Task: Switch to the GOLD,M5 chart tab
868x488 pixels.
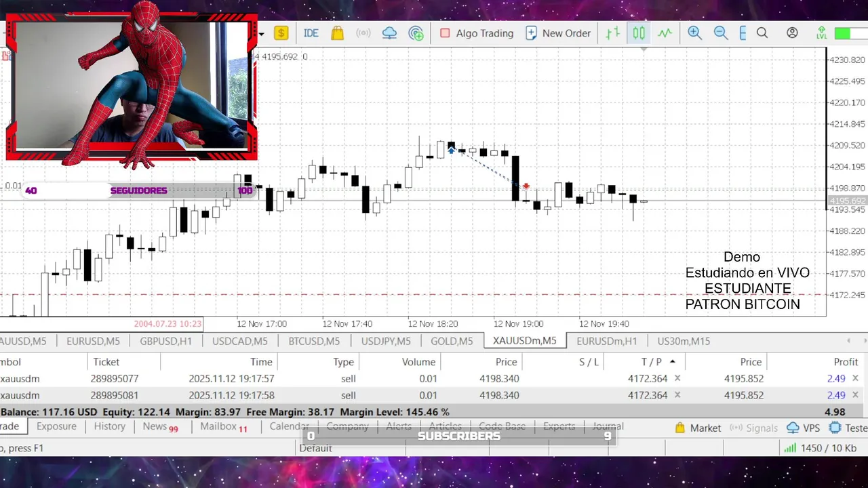Action: [x=452, y=341]
